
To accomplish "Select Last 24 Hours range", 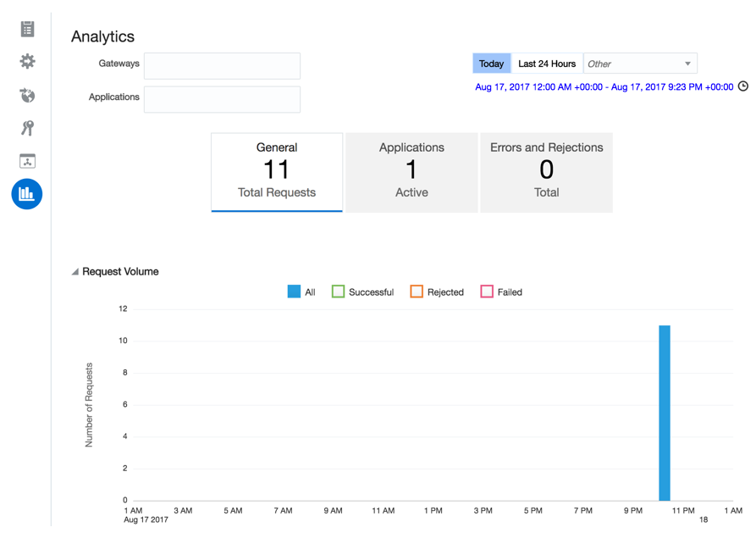I will pos(547,64).
